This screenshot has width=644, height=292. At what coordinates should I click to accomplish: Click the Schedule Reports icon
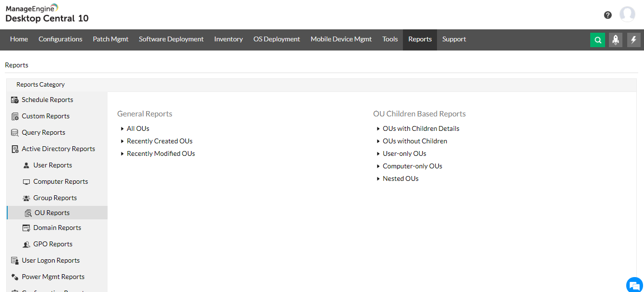point(14,100)
